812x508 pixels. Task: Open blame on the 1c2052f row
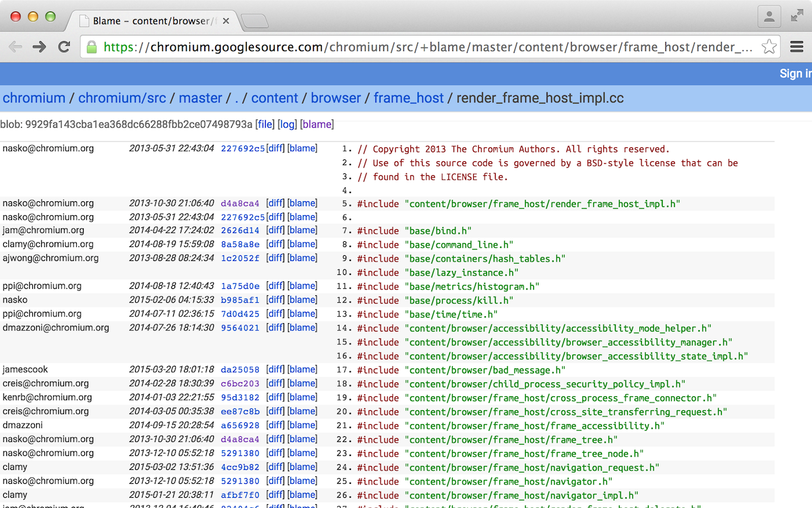[x=303, y=258]
